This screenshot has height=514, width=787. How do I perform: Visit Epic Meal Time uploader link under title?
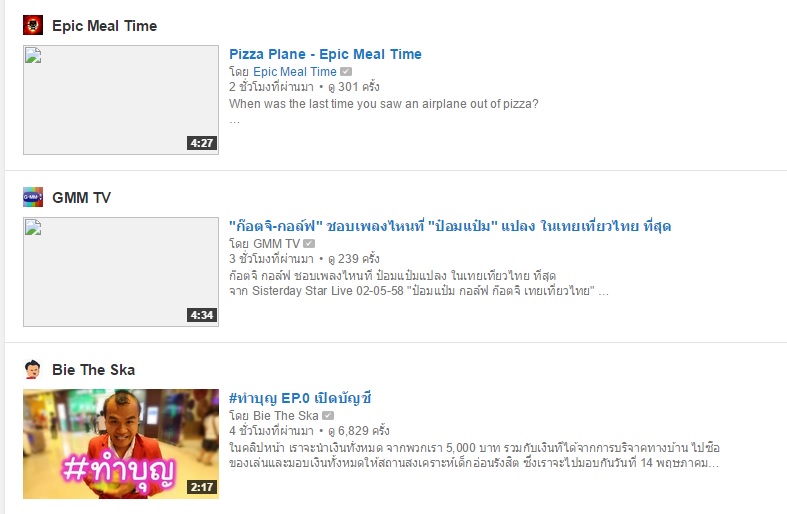295,72
